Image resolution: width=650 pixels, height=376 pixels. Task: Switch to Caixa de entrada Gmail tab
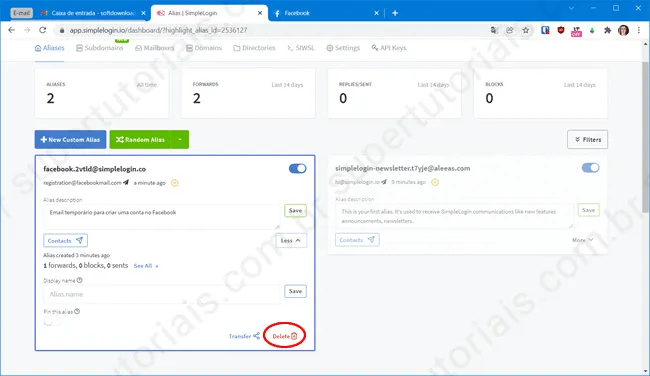[x=93, y=13]
